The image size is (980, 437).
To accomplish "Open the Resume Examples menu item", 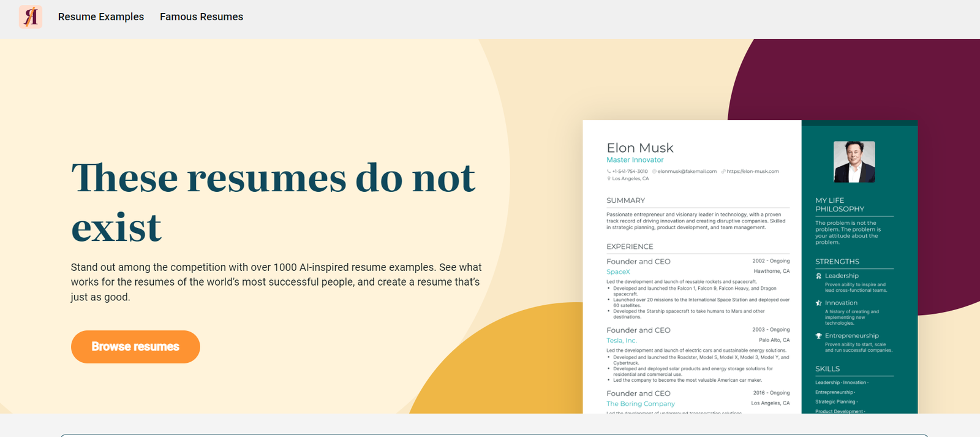I will (101, 17).
